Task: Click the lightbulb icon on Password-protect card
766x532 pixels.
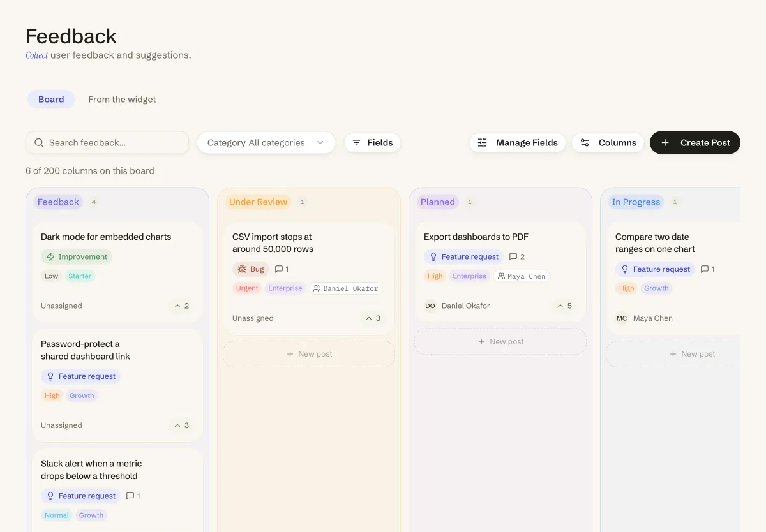Action: pos(50,376)
